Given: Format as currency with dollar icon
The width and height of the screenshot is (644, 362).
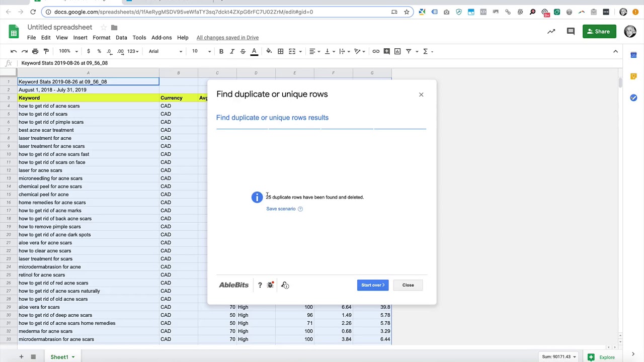Looking at the screenshot, I should (x=89, y=51).
